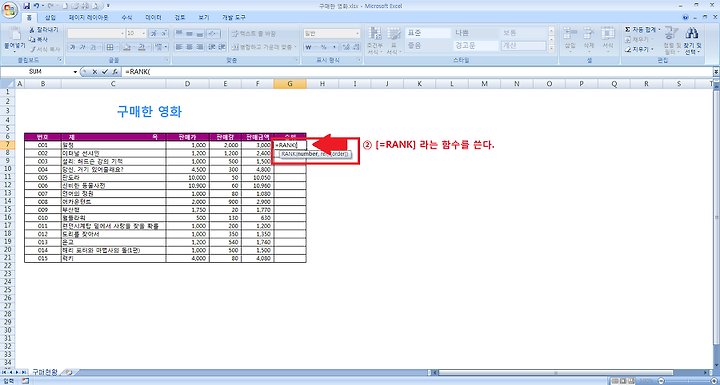Switch to the 보기 ribbon tab

[x=204, y=17]
